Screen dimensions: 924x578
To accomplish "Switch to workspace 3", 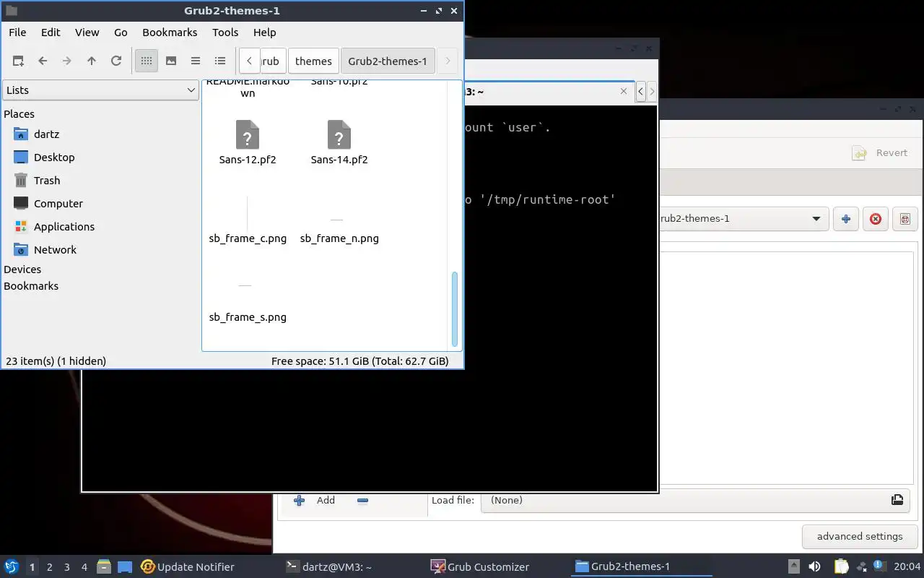I will click(x=67, y=567).
